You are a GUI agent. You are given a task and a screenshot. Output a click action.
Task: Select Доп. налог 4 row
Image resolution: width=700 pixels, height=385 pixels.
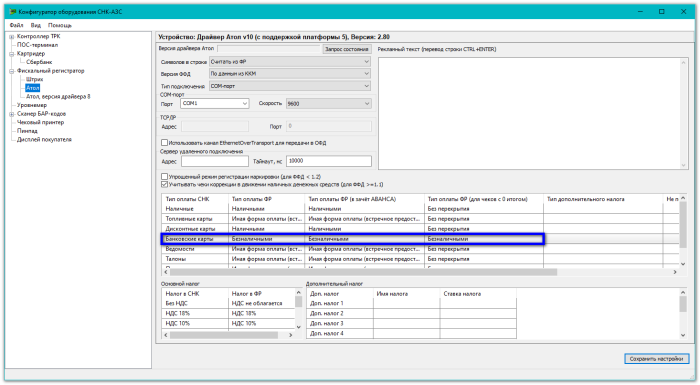pos(411,334)
